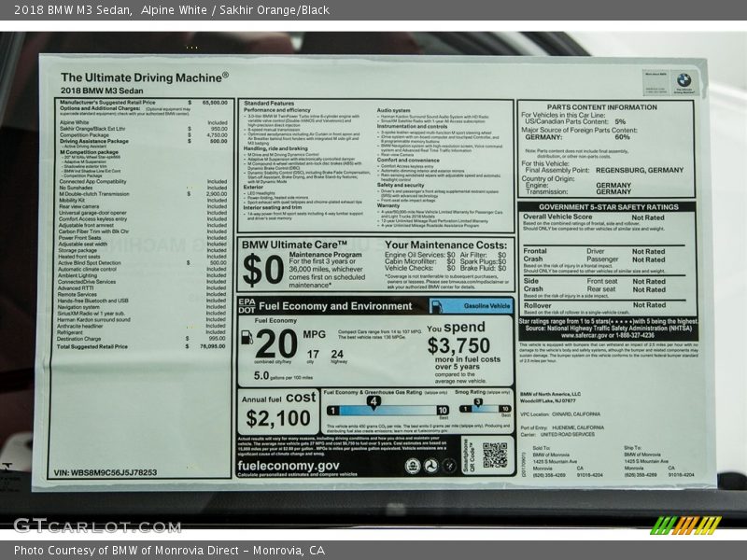
Task: Click the Total Suggested Retail Price line
Action: pos(93,346)
